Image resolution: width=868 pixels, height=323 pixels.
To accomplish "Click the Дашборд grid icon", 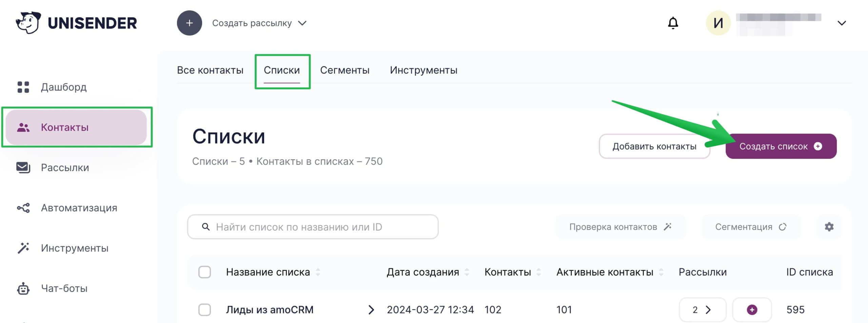I will [23, 87].
